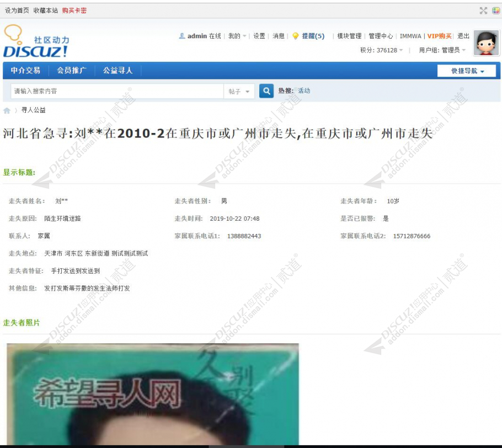Click the IMMWA link

(x=410, y=36)
